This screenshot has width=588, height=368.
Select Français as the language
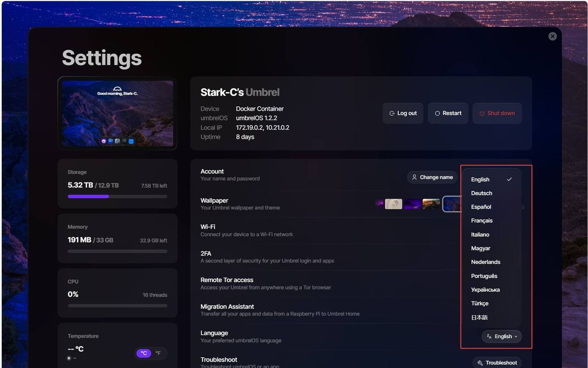491,221
